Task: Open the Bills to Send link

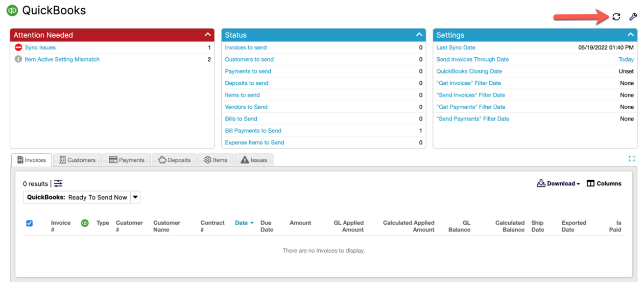Action: point(241,118)
